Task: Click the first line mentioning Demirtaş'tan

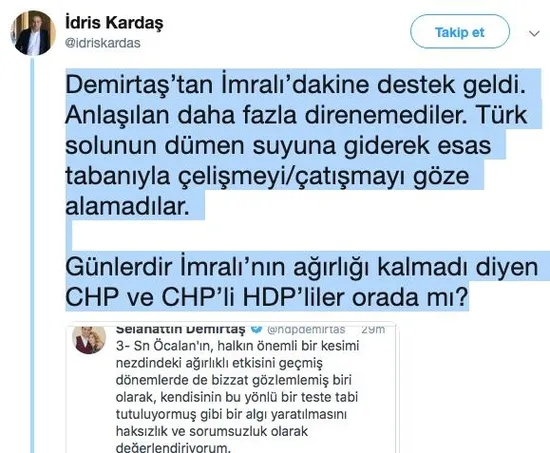Action: point(296,85)
